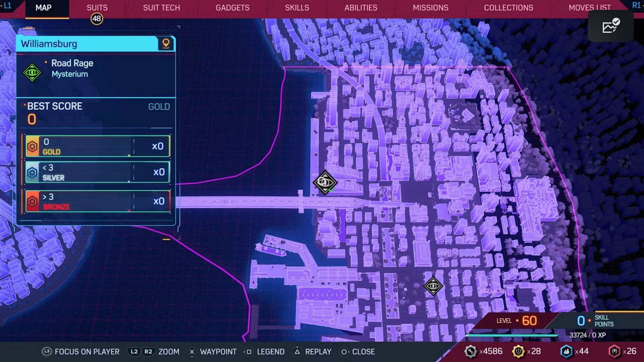The height and width of the screenshot is (362, 644).
Task: Click the REPLAY prompt
Action: click(318, 352)
